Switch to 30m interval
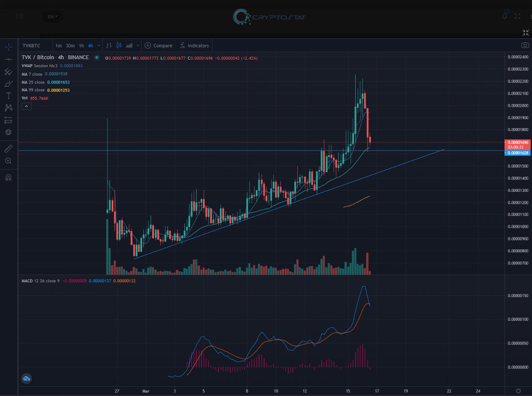This screenshot has width=532, height=396. 70,45
